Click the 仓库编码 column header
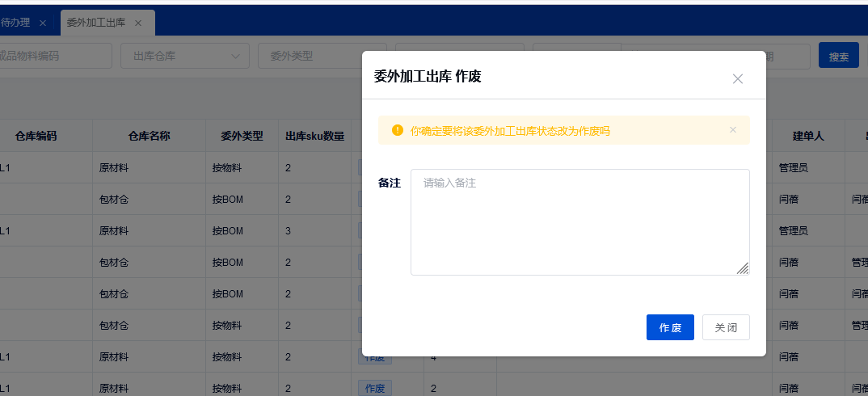 36,136
